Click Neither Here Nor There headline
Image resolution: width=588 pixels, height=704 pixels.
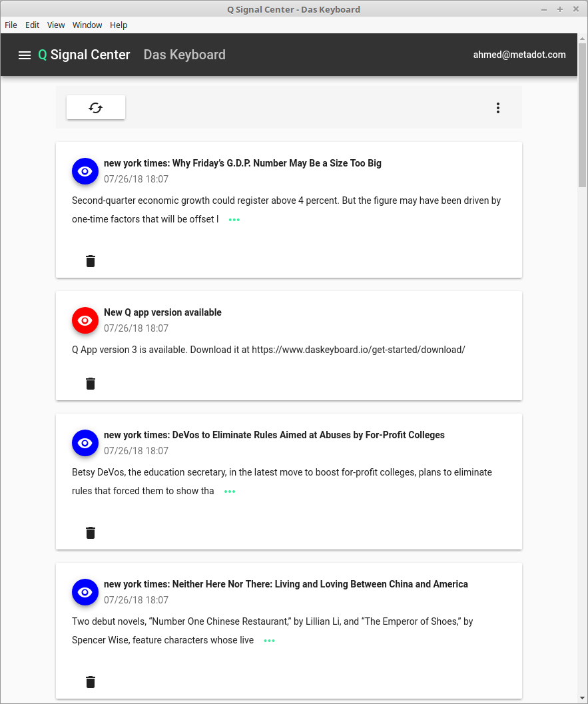pos(286,584)
